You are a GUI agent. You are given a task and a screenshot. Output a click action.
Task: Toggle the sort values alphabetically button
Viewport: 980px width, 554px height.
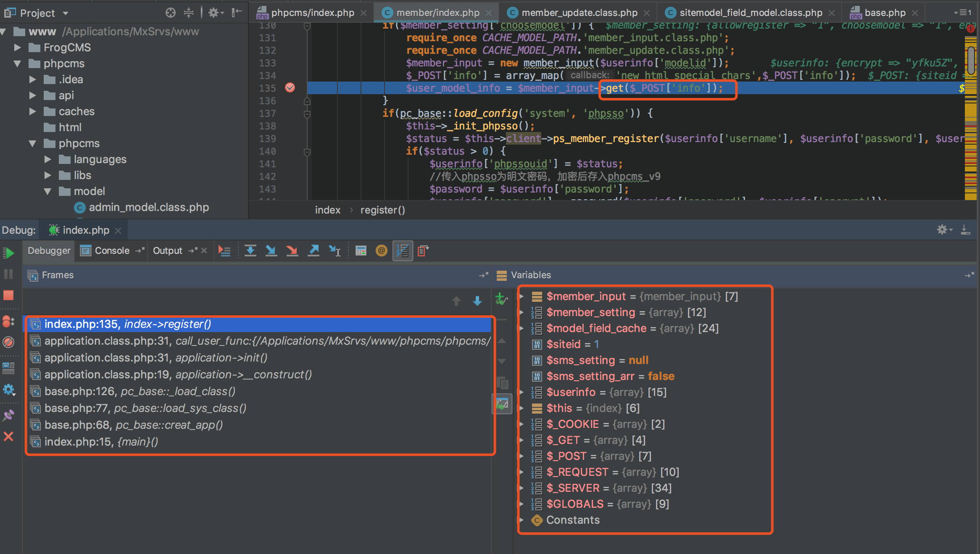403,251
